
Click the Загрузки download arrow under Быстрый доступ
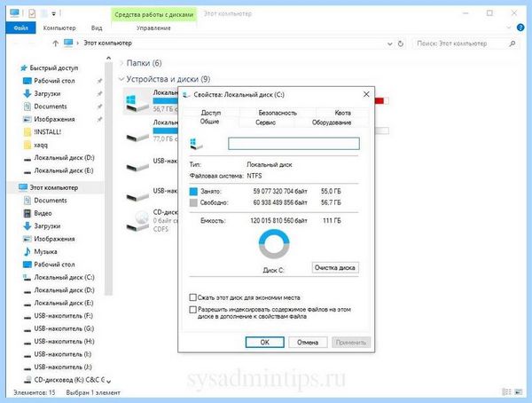click(x=27, y=93)
